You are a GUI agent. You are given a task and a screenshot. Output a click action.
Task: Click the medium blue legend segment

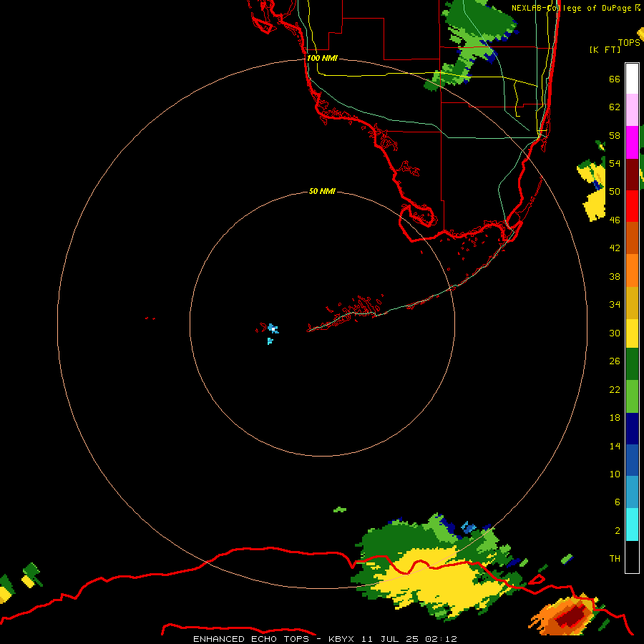click(632, 460)
